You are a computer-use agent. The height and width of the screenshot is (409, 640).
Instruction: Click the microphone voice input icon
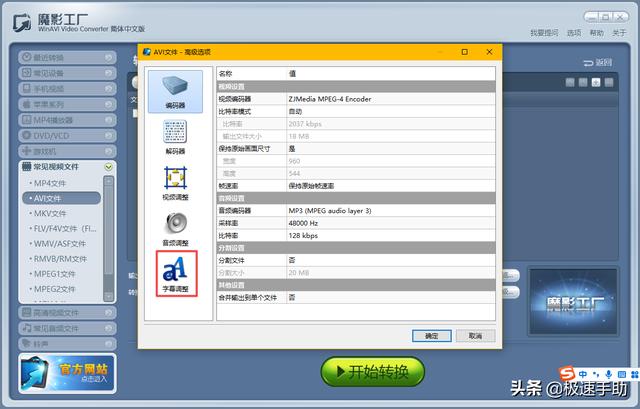[609, 374]
